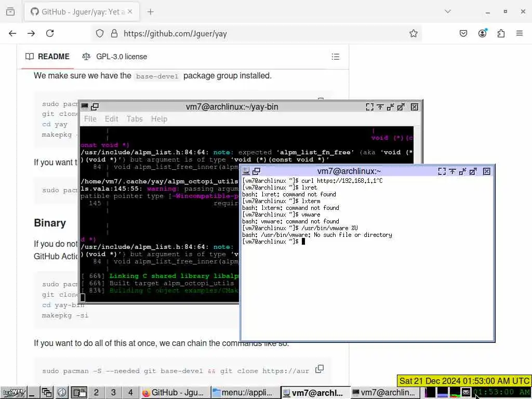Click the mail envelope tray icon
This screenshot has width=532, height=399.
tap(466, 393)
